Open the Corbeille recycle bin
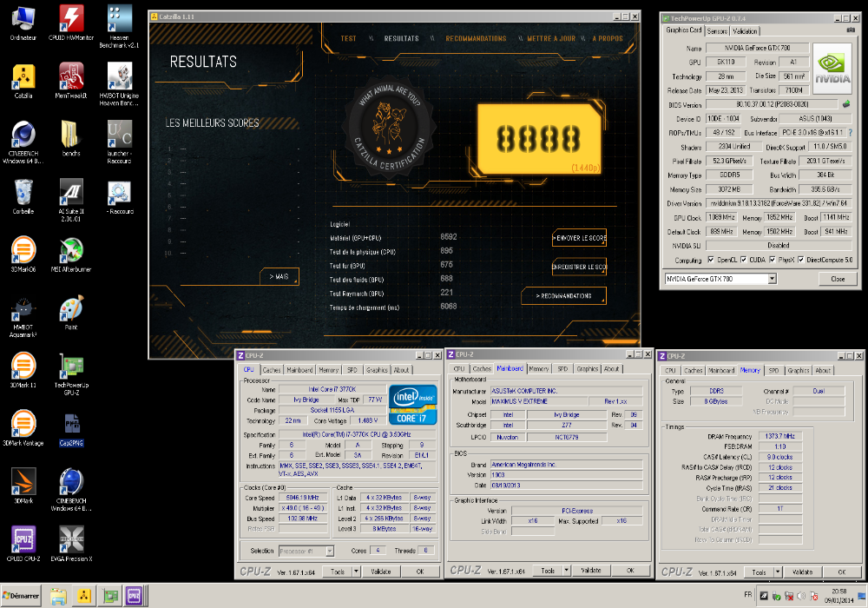 (23, 196)
